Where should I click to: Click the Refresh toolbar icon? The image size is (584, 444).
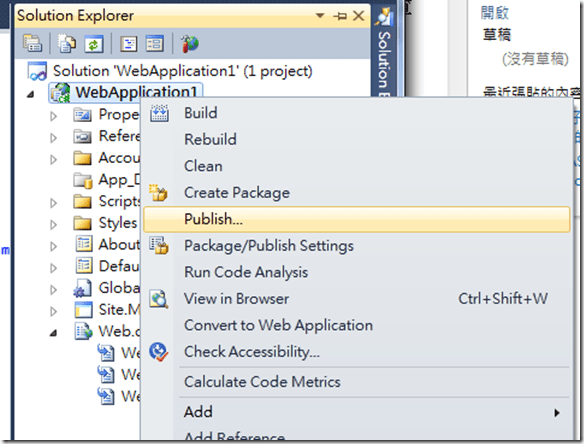[x=93, y=44]
